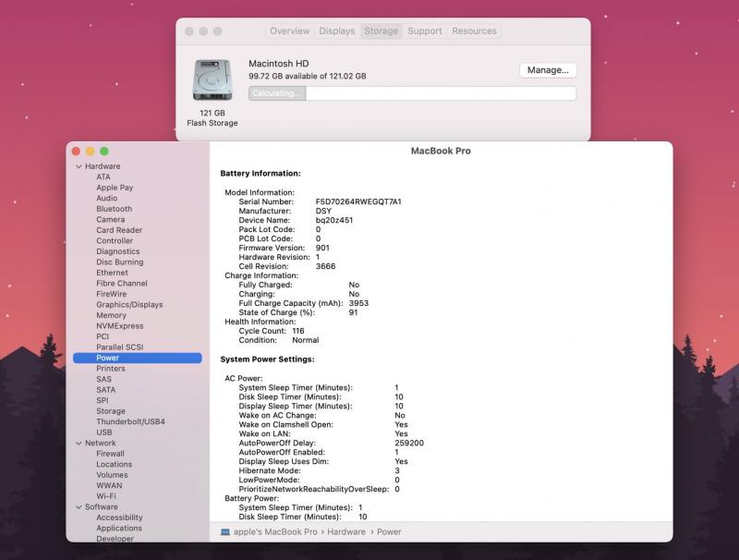Switch to the Overview tab
This screenshot has width=739, height=560.
[289, 31]
